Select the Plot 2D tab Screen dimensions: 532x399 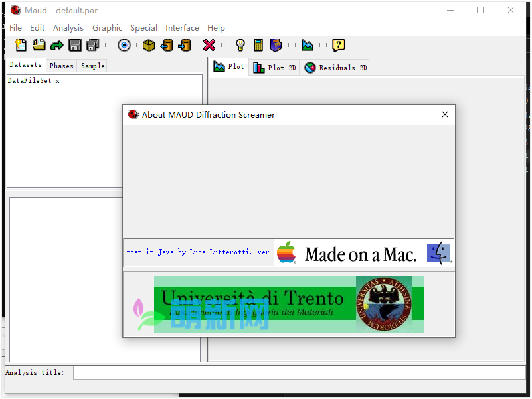(x=275, y=68)
